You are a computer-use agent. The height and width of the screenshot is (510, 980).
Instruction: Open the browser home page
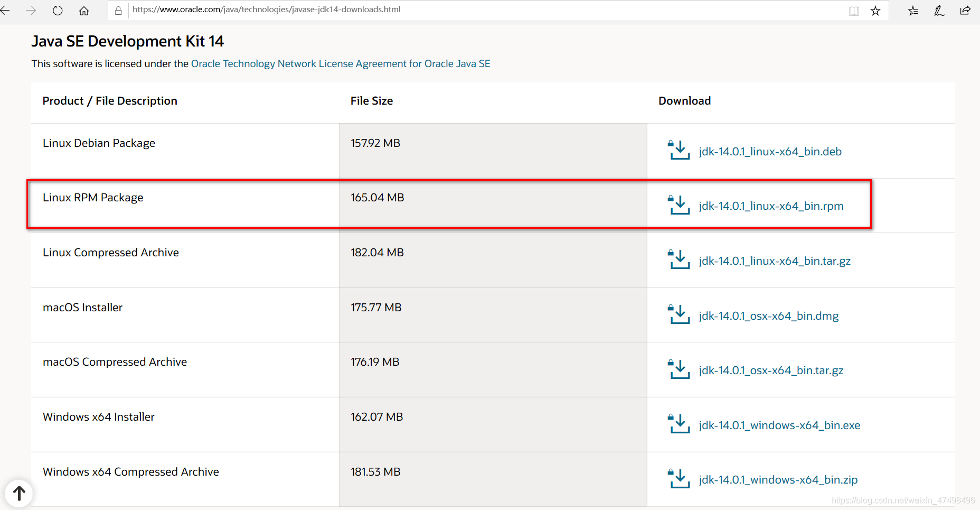coord(84,11)
